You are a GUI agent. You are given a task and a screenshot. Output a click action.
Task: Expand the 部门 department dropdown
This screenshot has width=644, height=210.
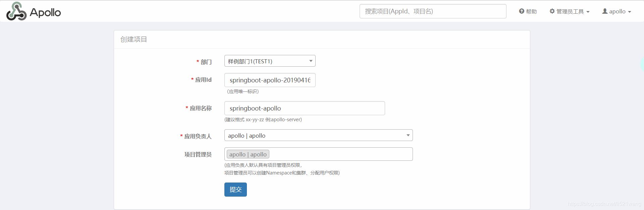coord(270,61)
